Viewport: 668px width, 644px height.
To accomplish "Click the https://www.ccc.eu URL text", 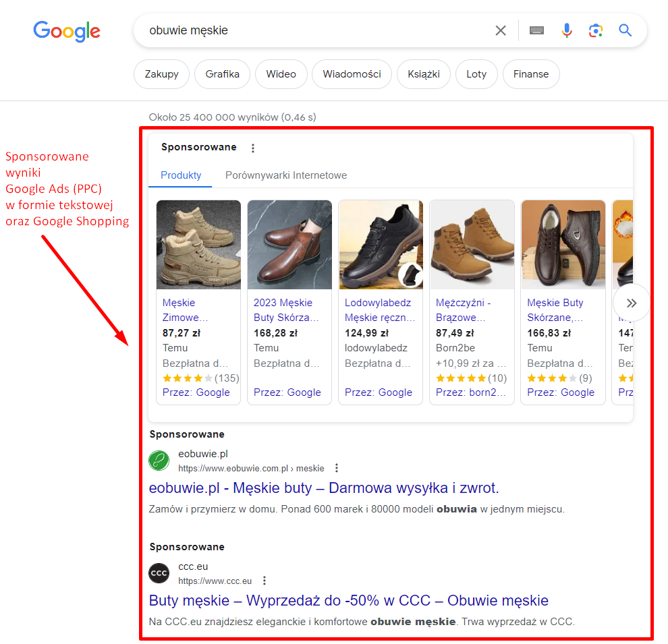I will pyautogui.click(x=215, y=581).
